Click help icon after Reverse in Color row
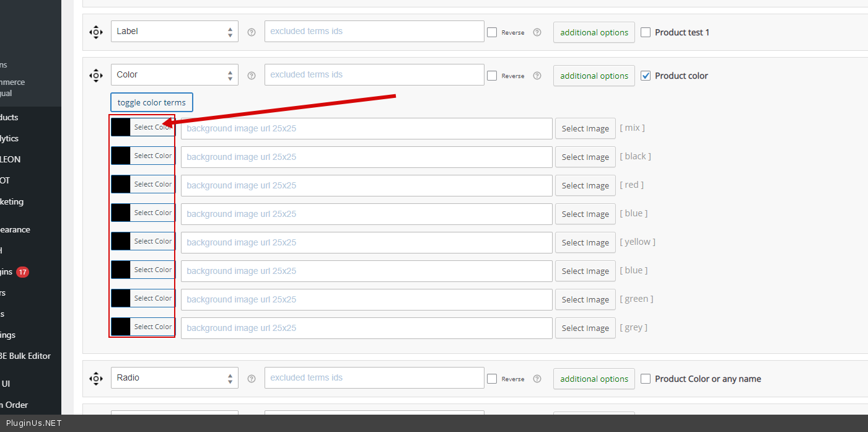Image resolution: width=868 pixels, height=432 pixels. 537,76
